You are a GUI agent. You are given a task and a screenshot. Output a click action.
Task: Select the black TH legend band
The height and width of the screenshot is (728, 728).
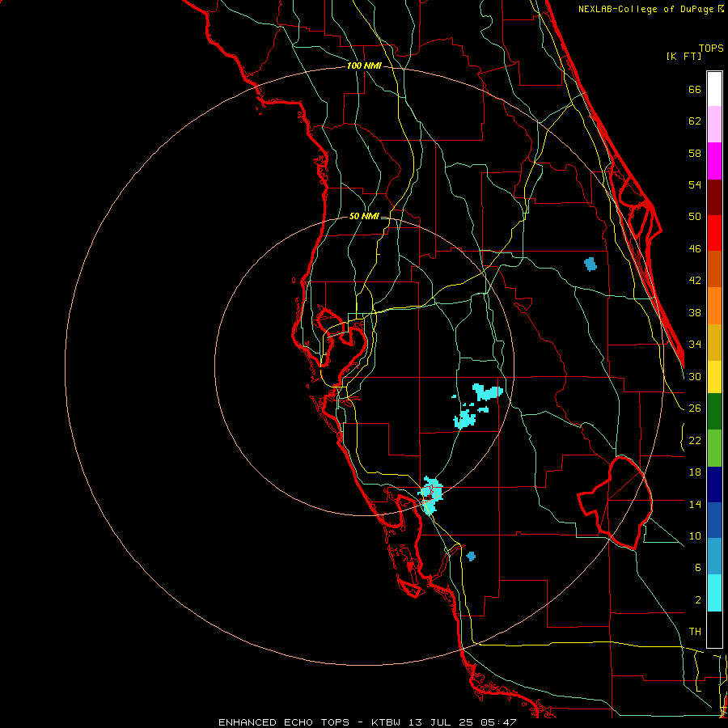714,629
